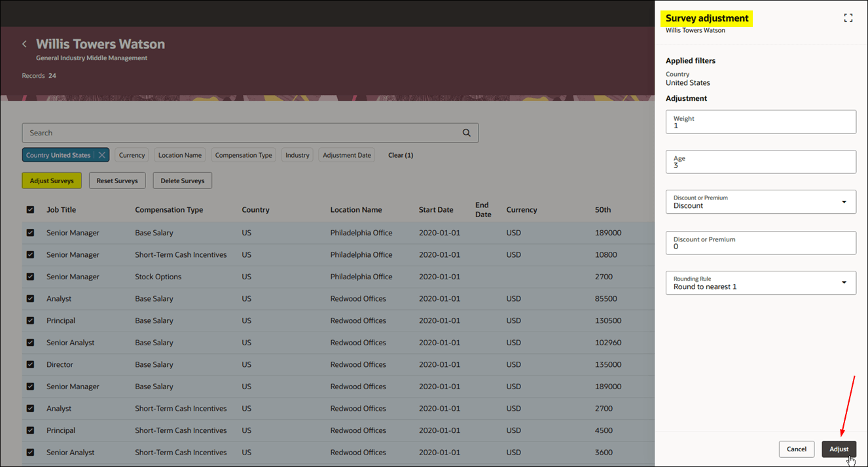Clear the applied filter with Clear (1)

coord(401,155)
